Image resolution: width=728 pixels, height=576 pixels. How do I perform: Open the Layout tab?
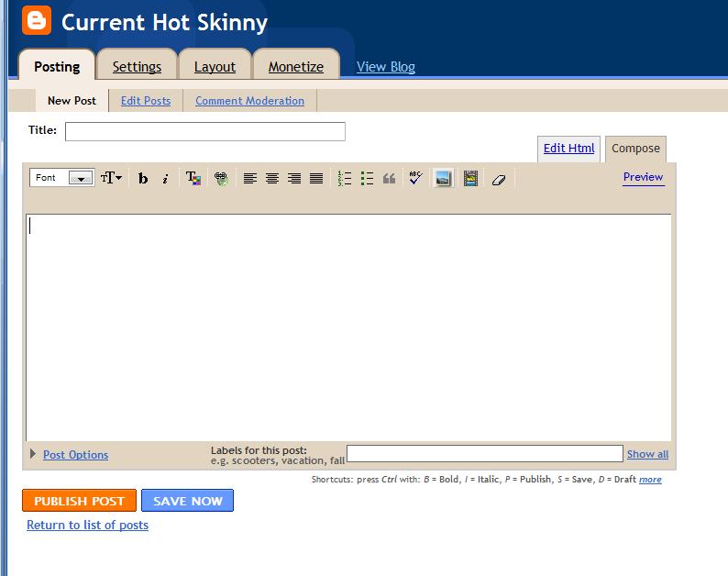click(x=215, y=67)
